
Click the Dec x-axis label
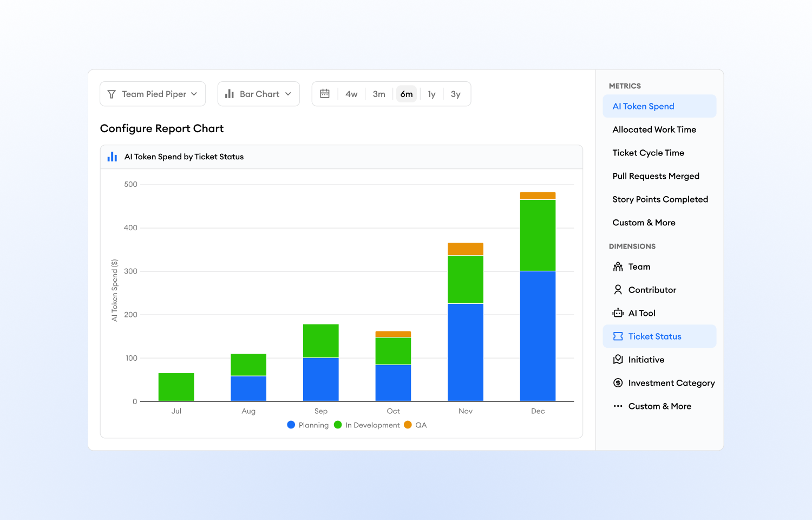pos(538,411)
